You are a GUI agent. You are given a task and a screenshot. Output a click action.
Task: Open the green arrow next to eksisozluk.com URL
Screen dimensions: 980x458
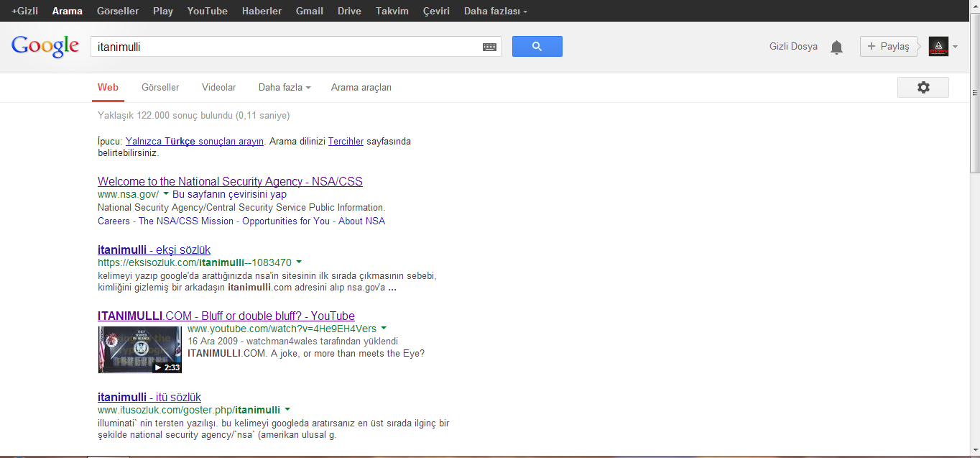299,262
